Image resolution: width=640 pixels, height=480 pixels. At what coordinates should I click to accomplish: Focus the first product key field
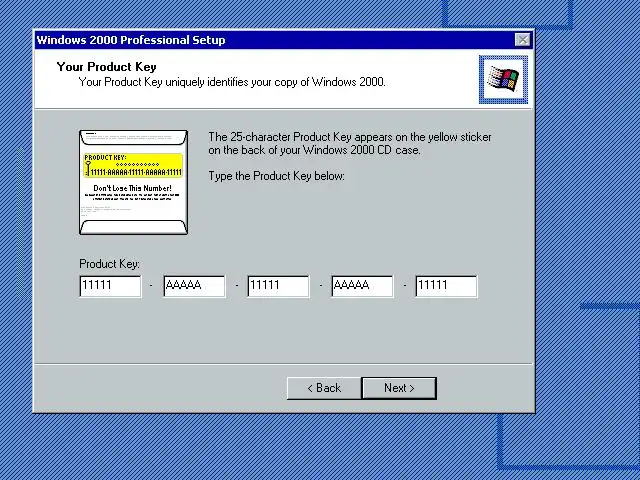[x=110, y=286]
